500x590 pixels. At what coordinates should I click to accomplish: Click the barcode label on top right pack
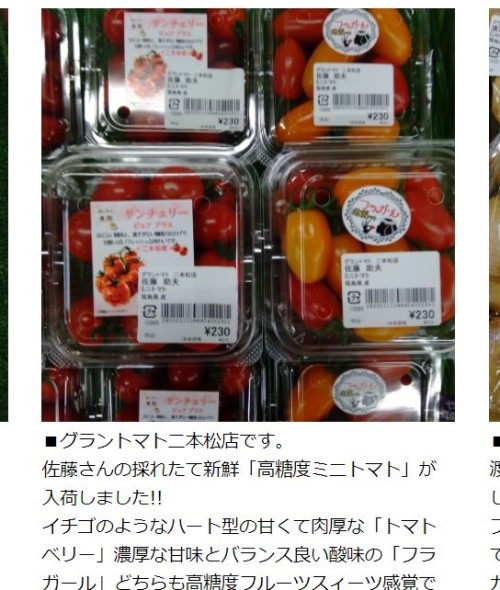354,94
